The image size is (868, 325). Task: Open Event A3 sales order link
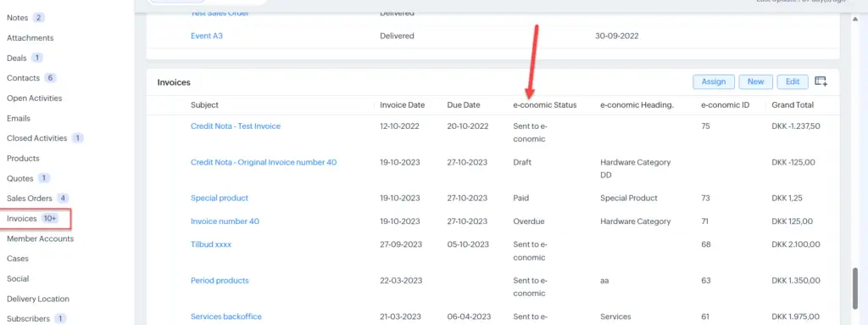pyautogui.click(x=207, y=36)
